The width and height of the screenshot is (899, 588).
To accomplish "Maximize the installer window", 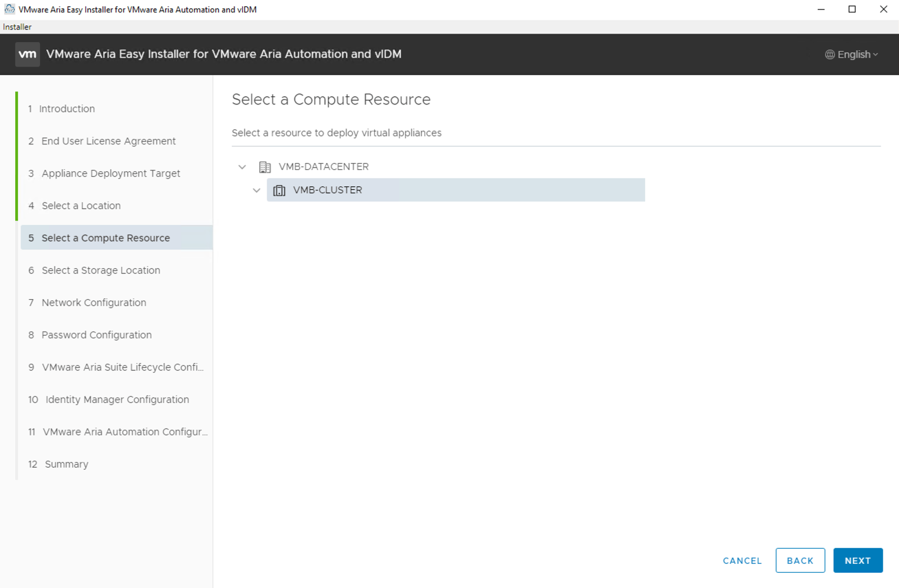I will pyautogui.click(x=852, y=10).
